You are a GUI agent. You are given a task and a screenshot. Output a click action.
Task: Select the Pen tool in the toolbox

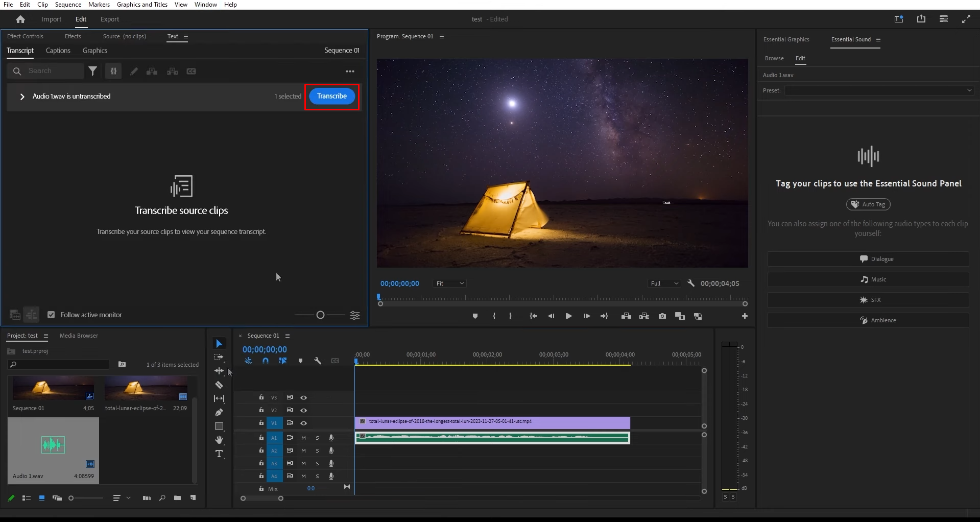[x=219, y=412]
